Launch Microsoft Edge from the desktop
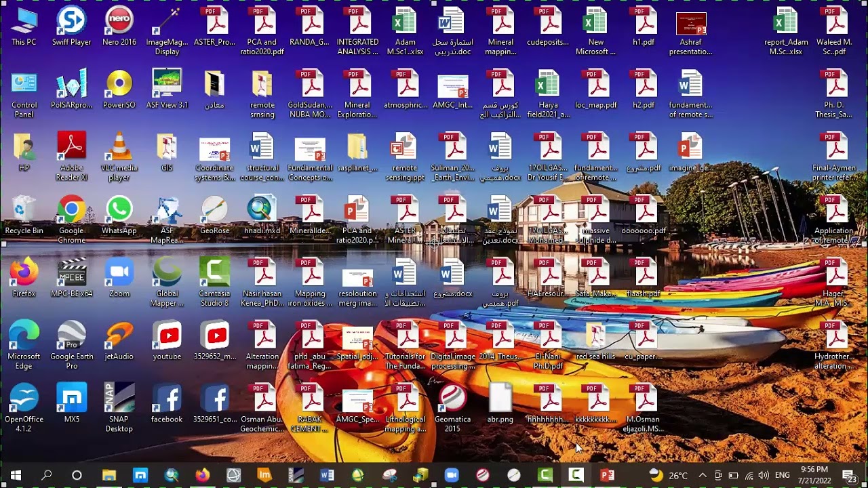868x488 pixels. 24,346
